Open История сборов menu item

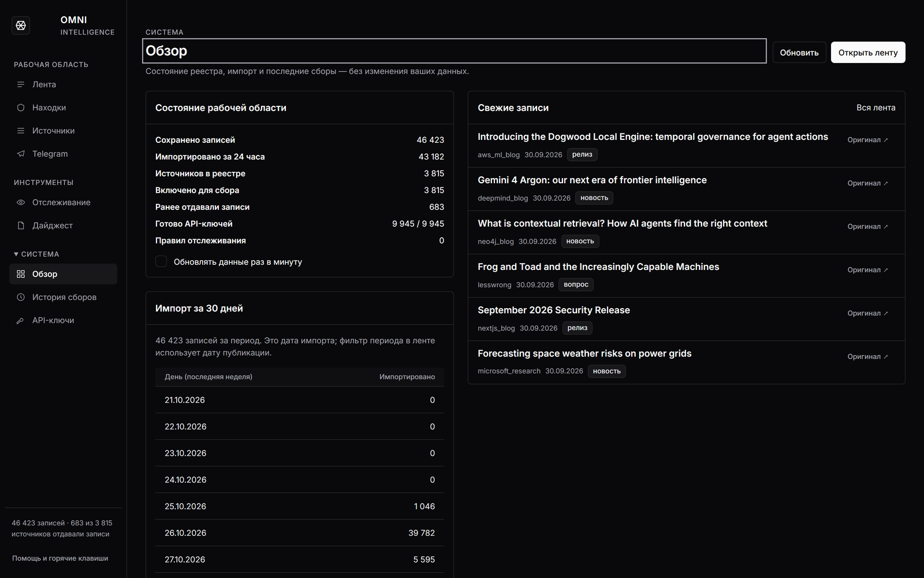click(x=63, y=297)
